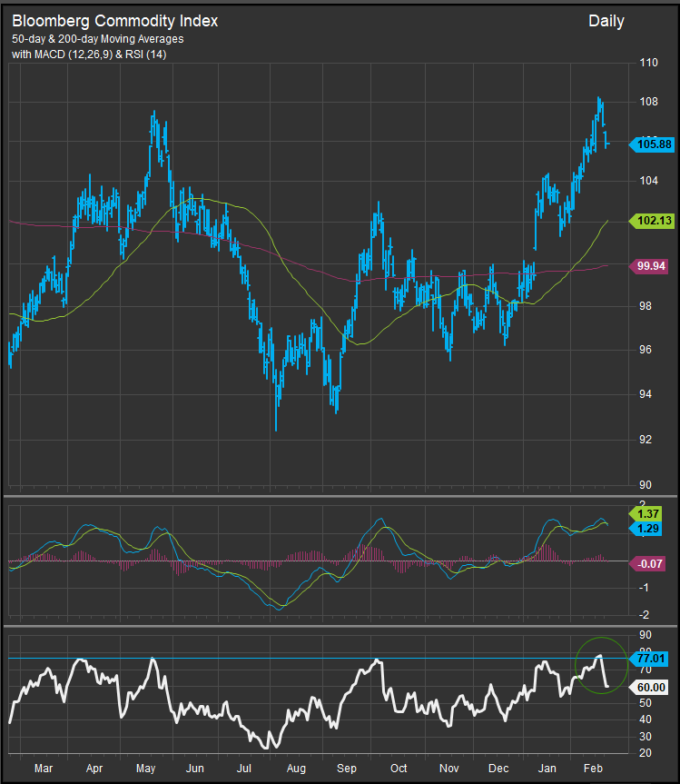Screen dimensions: 680x784
Task: Click the -0.07 MACD histogram value tag
Action: tap(647, 564)
